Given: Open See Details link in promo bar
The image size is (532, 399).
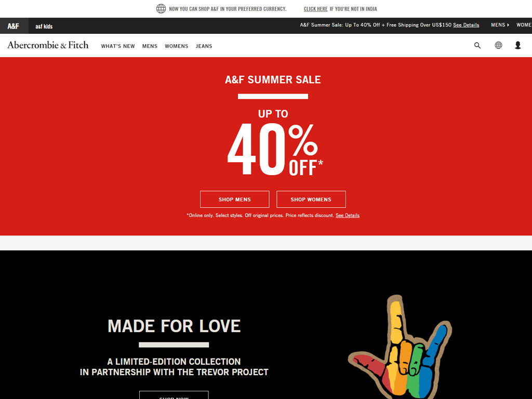Looking at the screenshot, I should pyautogui.click(x=466, y=25).
